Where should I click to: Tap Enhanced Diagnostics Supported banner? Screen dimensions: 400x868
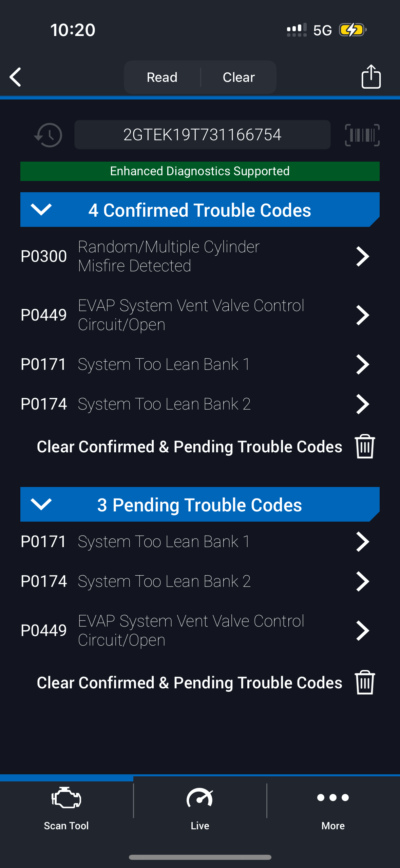pyautogui.click(x=200, y=171)
